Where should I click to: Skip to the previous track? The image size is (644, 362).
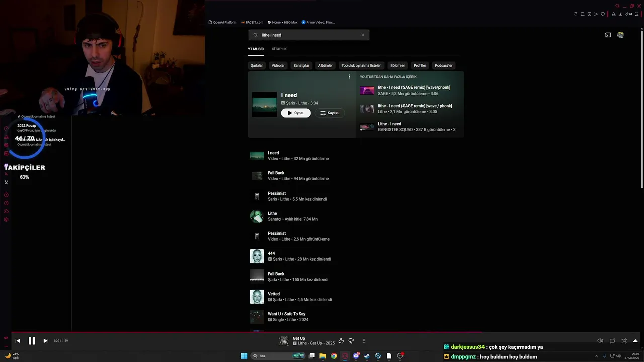point(18,341)
